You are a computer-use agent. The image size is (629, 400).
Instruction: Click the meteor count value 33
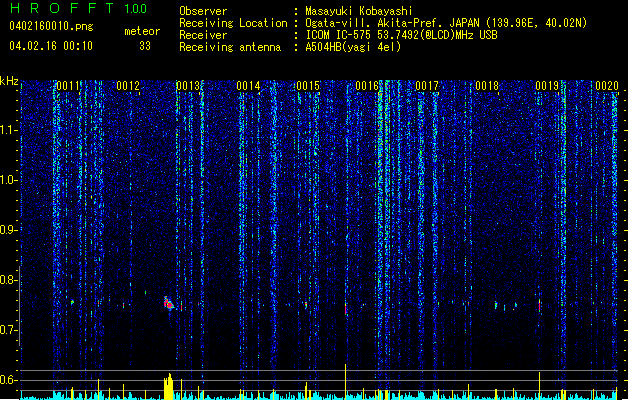pos(145,46)
